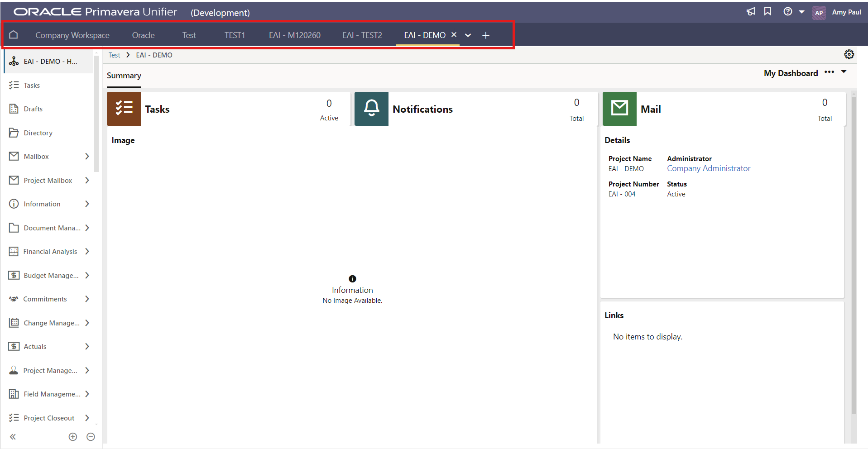Switch to the EAI - TEST2 tab

(x=362, y=35)
